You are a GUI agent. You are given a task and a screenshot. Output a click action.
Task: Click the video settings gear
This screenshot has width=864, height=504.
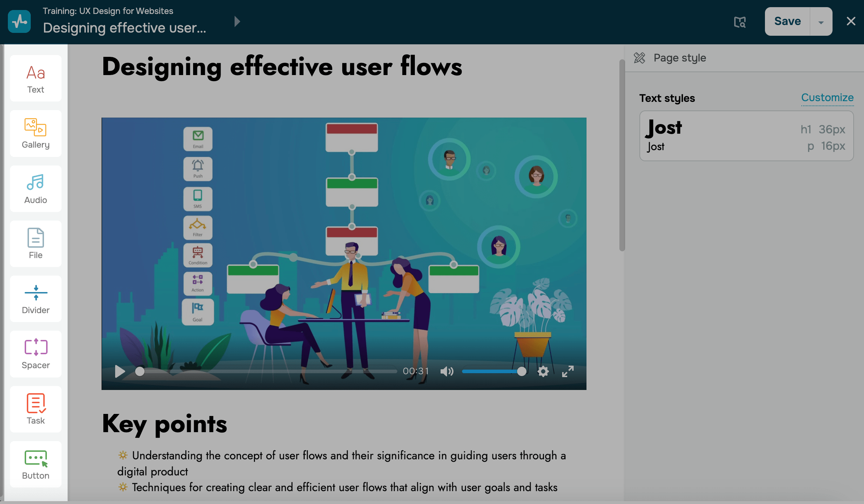click(543, 371)
